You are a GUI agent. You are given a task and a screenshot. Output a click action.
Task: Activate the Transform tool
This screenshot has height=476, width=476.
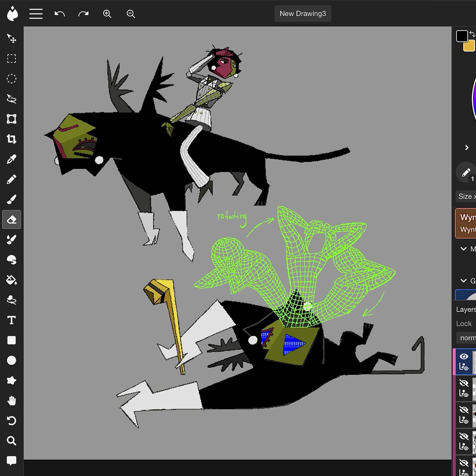[12, 119]
